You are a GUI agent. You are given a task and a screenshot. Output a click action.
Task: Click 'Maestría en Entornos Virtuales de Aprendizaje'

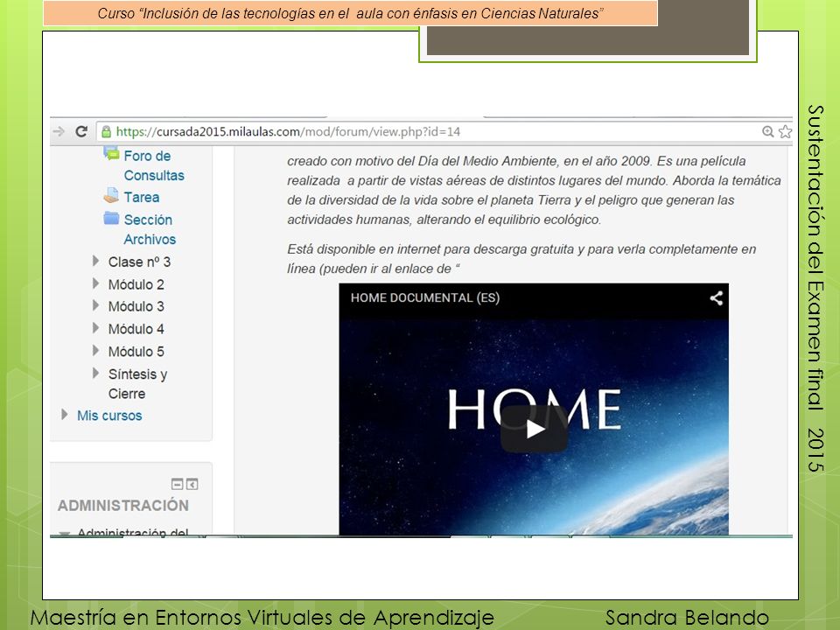[x=262, y=618]
